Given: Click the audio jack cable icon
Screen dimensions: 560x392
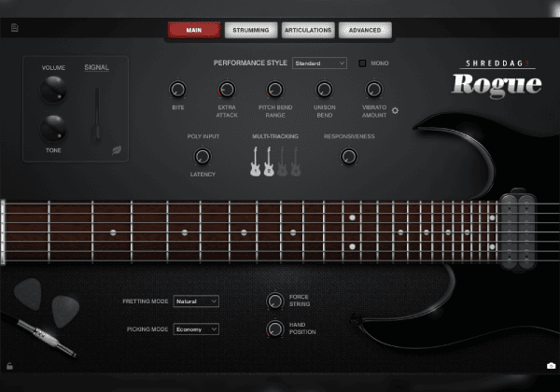Looking at the screenshot, I should (x=47, y=337).
